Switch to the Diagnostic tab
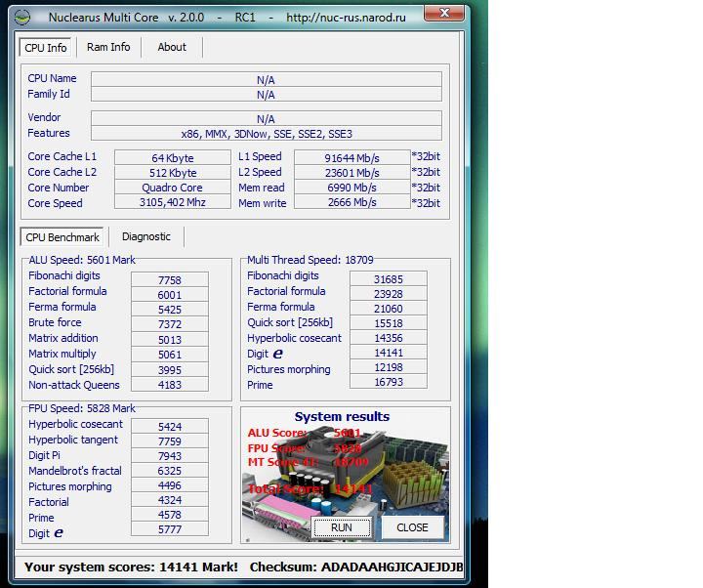The width and height of the screenshot is (703, 588). pyautogui.click(x=146, y=236)
